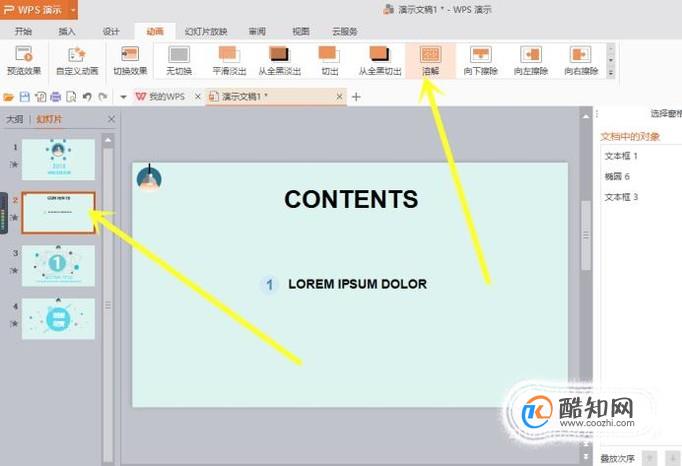Select slide 4 thumbnail

click(58, 319)
